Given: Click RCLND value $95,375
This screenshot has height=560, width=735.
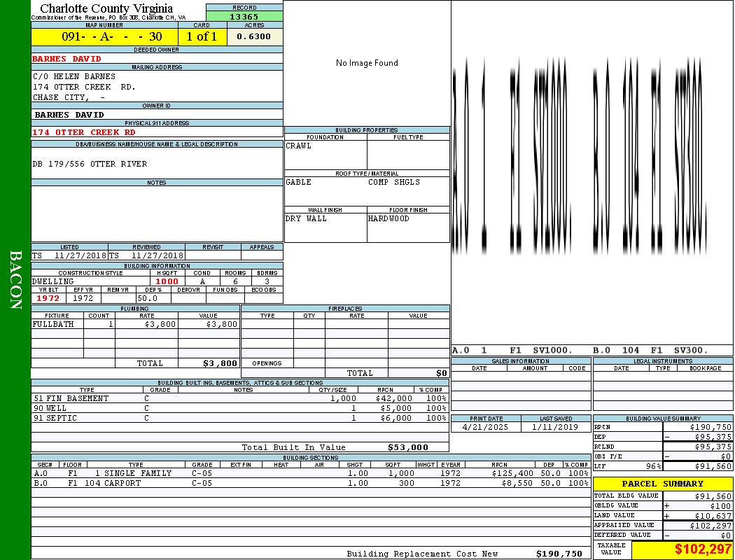Looking at the screenshot, I should [713, 447].
